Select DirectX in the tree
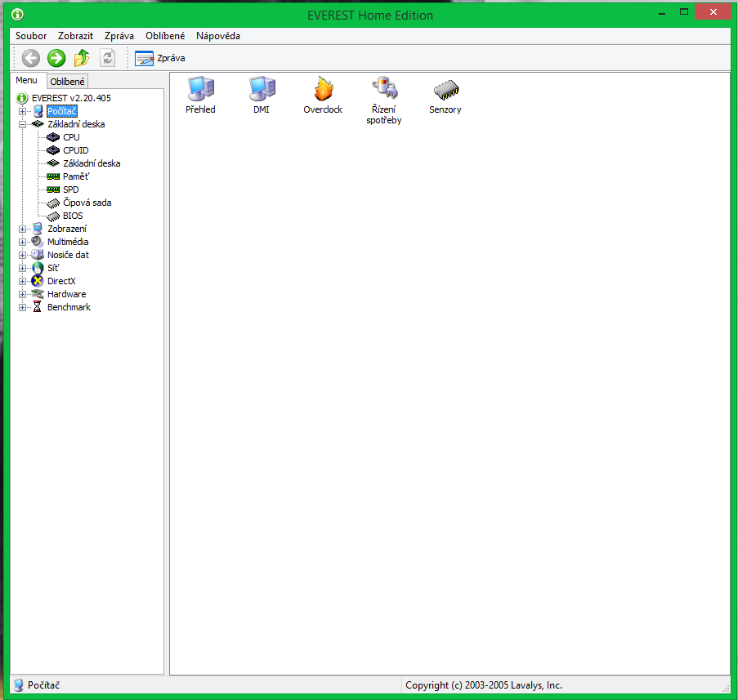 click(x=61, y=281)
